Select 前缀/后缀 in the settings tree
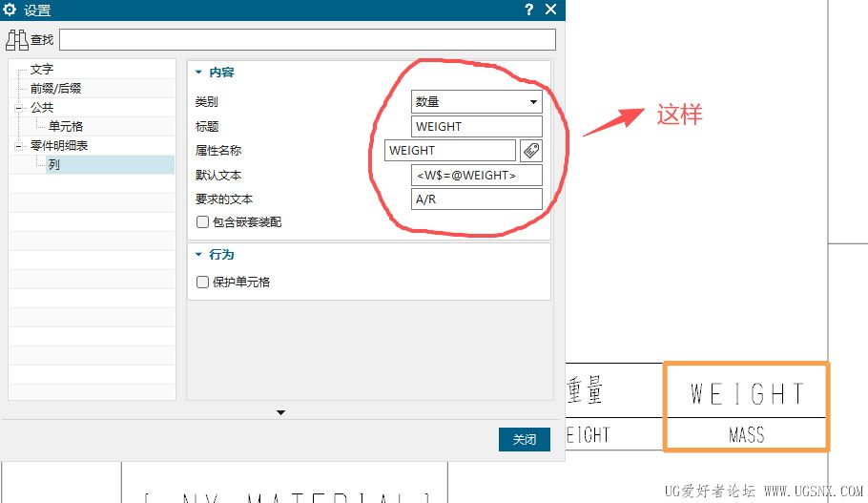Image resolution: width=868 pixels, height=503 pixels. coord(56,88)
